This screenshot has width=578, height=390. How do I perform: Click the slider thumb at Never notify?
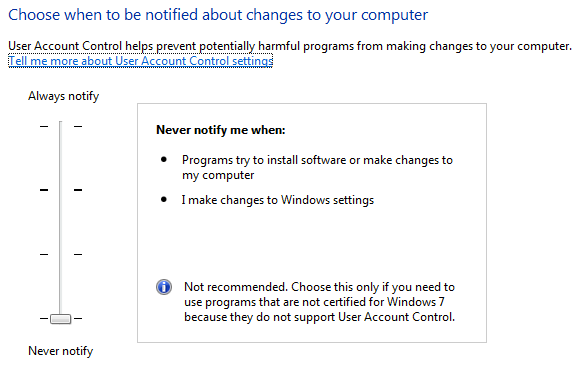point(60,318)
